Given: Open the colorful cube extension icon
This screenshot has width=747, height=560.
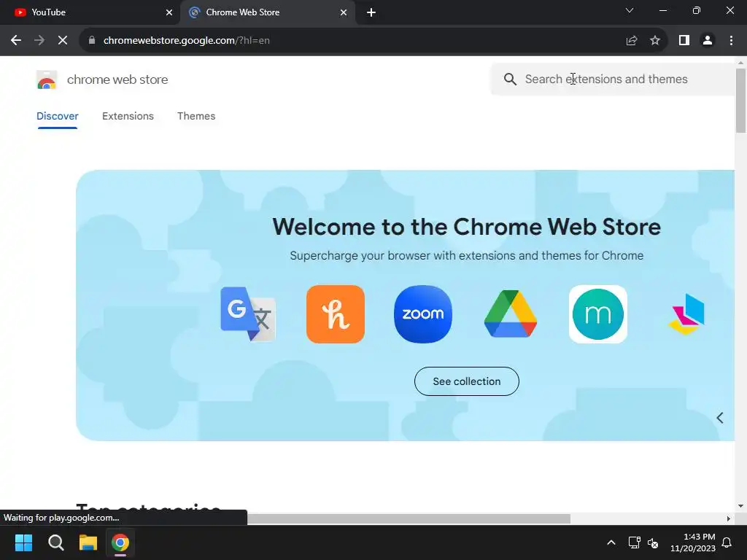Looking at the screenshot, I should 686,314.
